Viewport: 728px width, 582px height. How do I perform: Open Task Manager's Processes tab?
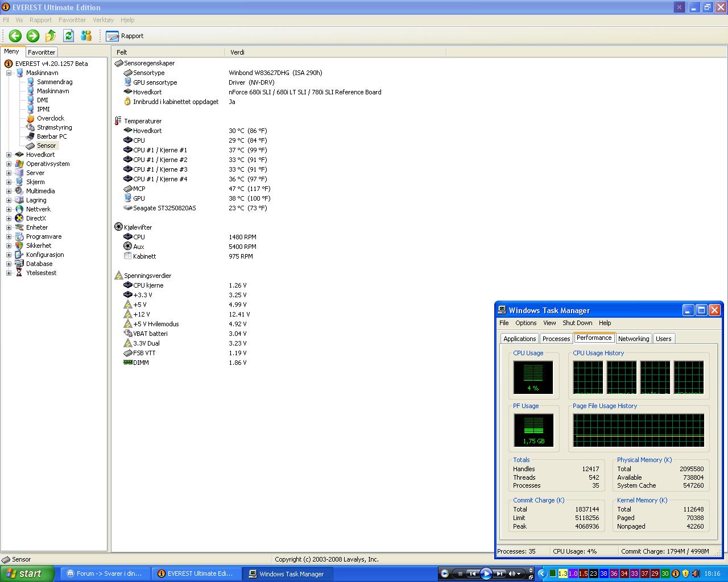(x=556, y=339)
